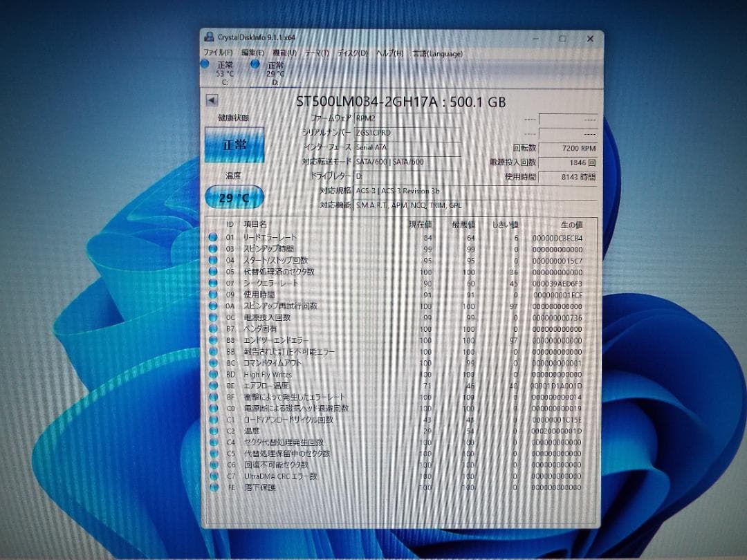Viewport: 747px width, 560px height.
Task: Click the previous-disk arrow button
Action: click(211, 102)
